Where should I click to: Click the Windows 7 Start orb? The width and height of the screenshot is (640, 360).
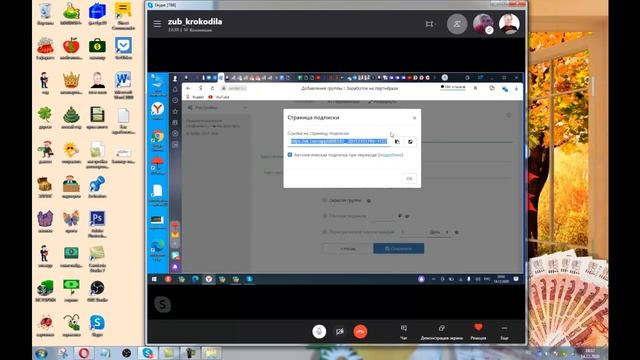41,353
